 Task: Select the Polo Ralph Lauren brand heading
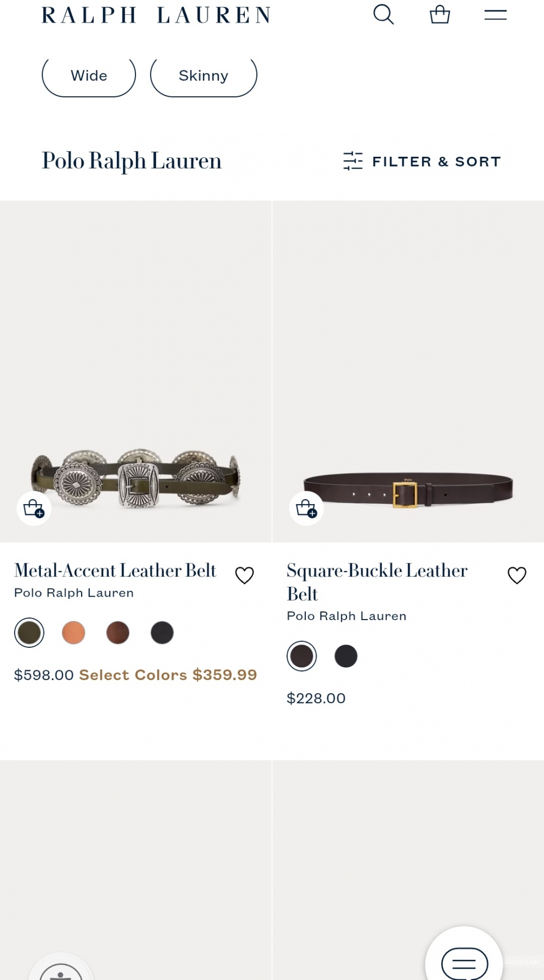pyautogui.click(x=132, y=161)
